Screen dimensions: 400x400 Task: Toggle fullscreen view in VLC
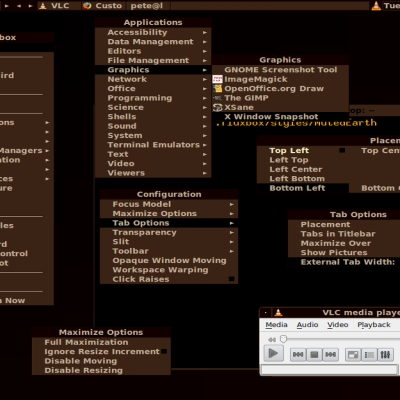tap(353, 354)
